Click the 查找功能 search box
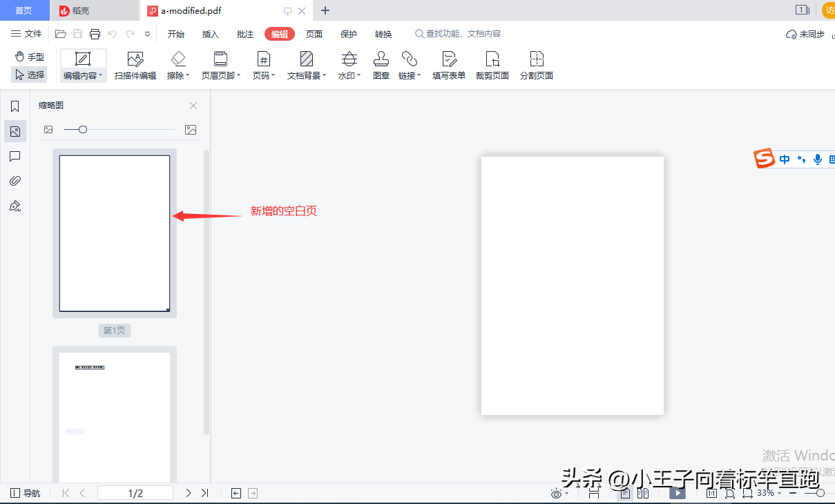This screenshot has width=835, height=504. coord(458,34)
